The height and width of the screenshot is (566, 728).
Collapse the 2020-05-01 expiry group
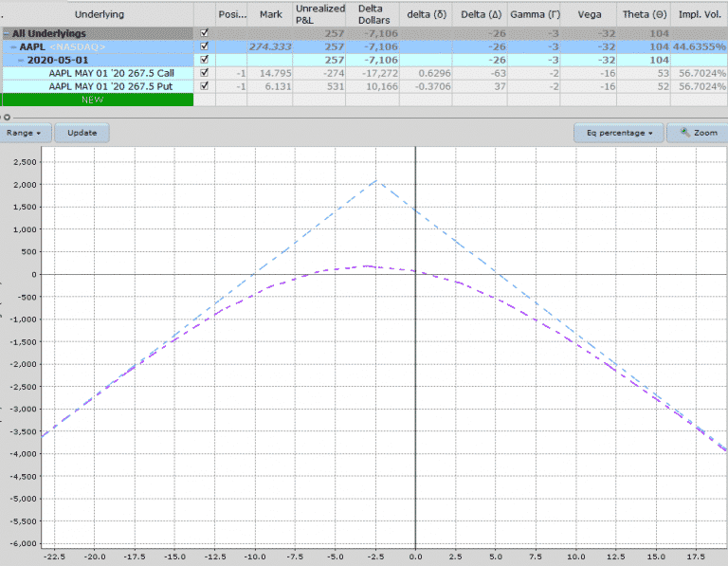coord(21,60)
